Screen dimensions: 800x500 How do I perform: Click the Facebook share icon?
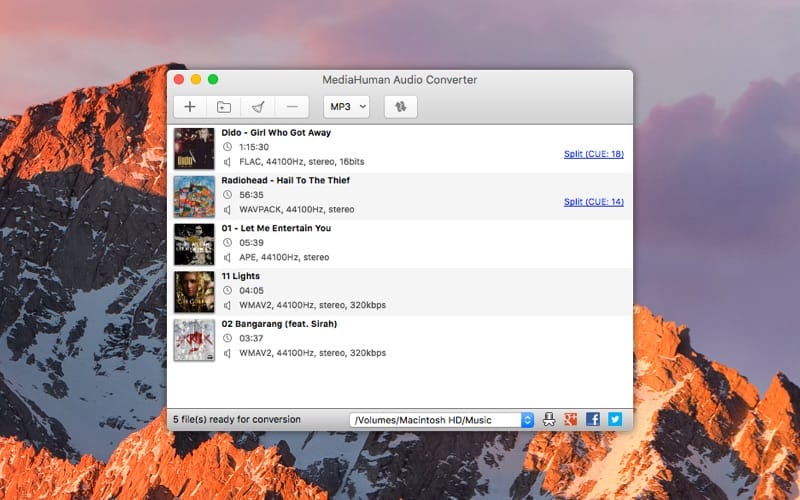pyautogui.click(x=593, y=419)
